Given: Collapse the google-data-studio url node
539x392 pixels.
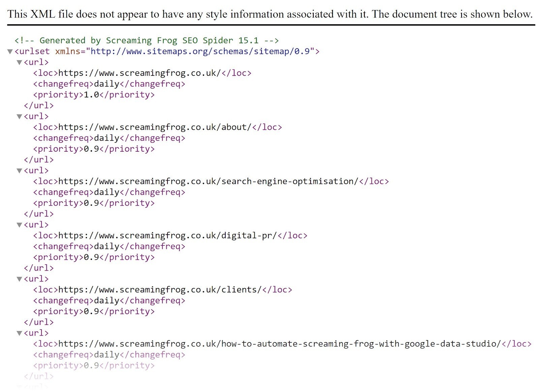Looking at the screenshot, I should click(19, 333).
